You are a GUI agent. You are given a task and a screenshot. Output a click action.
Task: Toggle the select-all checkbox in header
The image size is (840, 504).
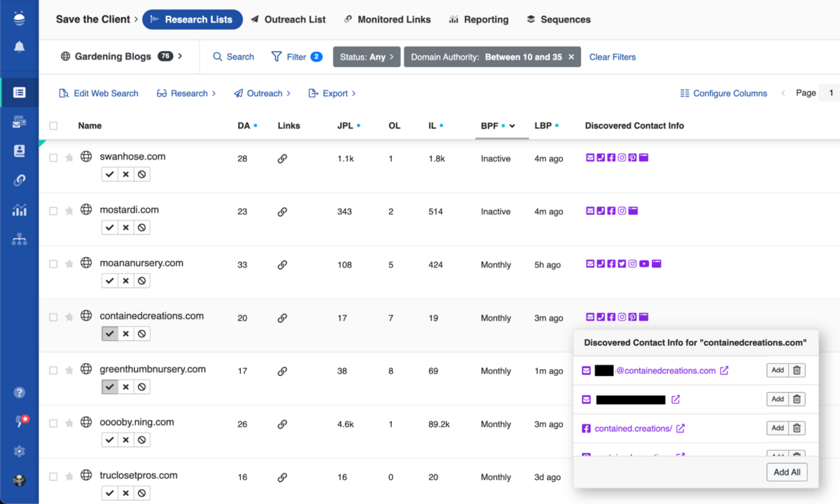53,126
